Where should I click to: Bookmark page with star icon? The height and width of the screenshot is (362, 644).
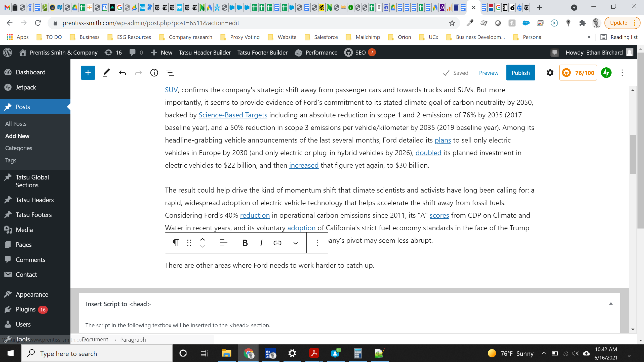452,23
